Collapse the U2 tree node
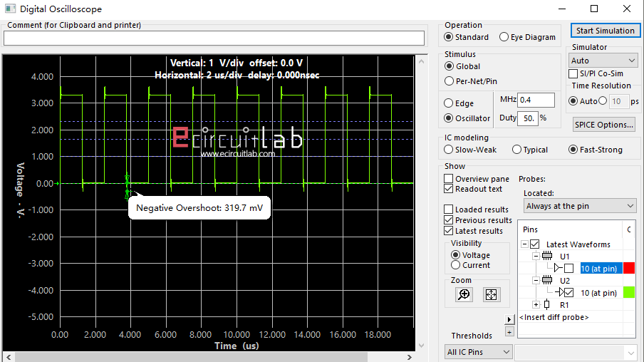 pos(536,281)
